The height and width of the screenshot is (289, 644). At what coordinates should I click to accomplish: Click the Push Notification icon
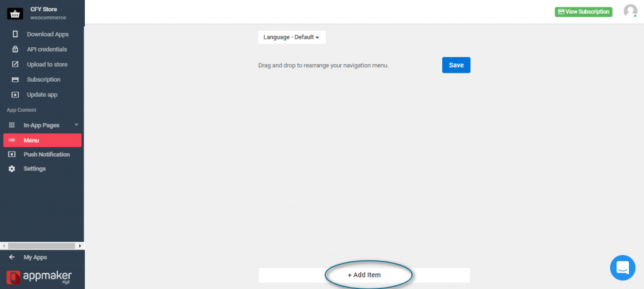point(12,155)
